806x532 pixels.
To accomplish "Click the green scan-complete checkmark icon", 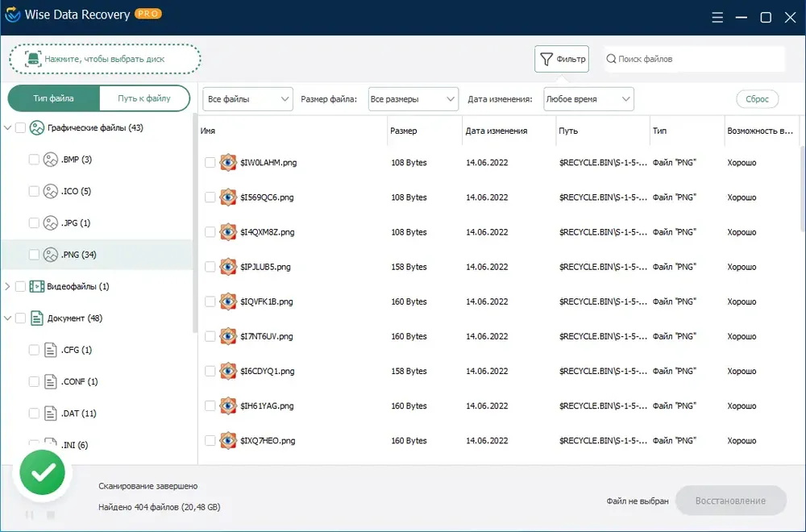I will 43,472.
